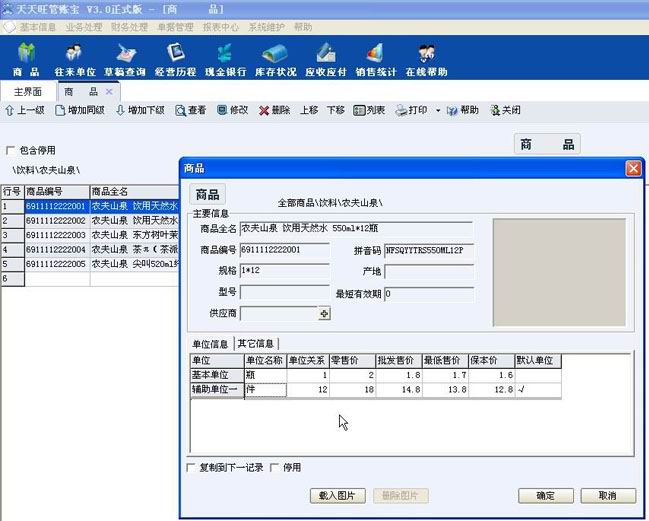Select the 单位信息 tab
649x521 pixels.
pyautogui.click(x=210, y=344)
